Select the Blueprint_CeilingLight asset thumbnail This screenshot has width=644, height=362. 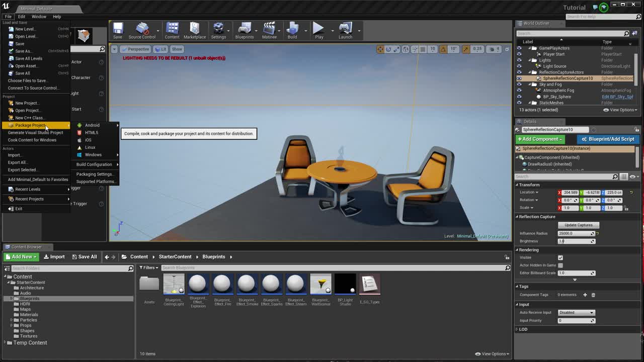click(174, 285)
